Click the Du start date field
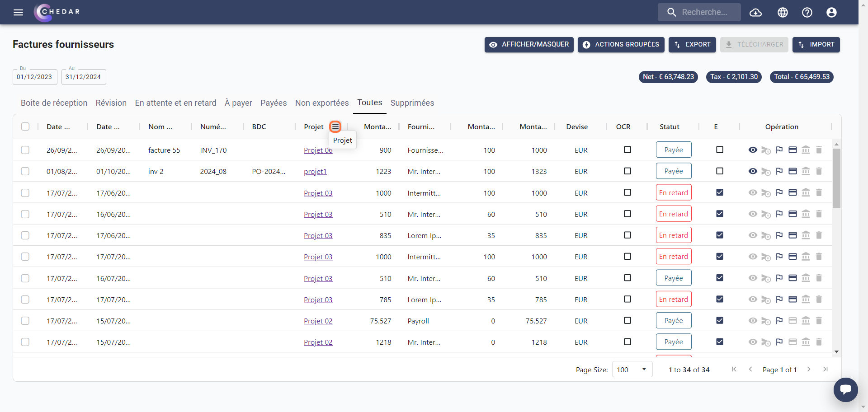The width and height of the screenshot is (868, 412). point(35,77)
